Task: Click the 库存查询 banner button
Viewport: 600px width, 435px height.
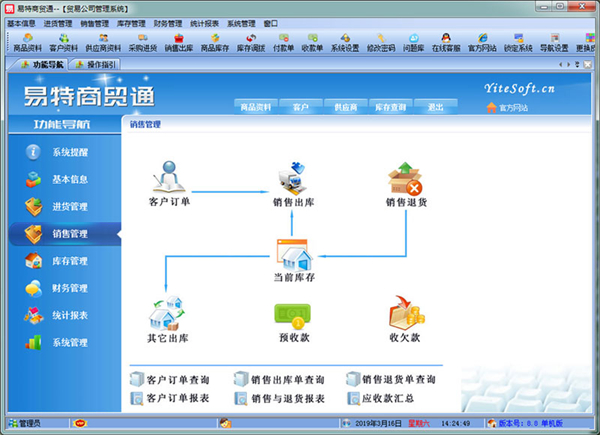Action: click(x=390, y=107)
